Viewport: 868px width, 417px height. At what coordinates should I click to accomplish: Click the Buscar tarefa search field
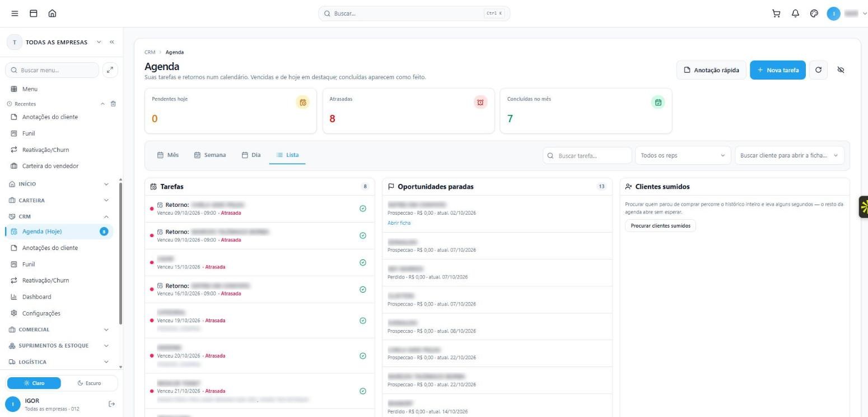(x=587, y=155)
